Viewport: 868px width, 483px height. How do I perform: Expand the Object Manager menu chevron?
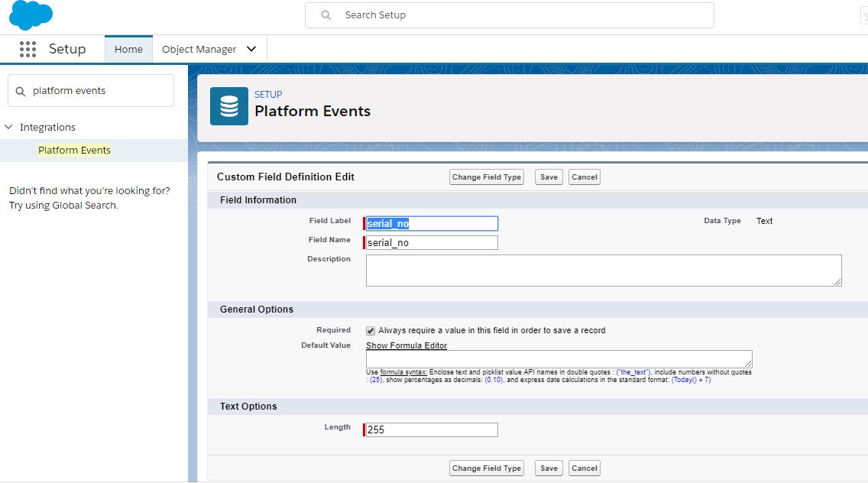coord(251,48)
